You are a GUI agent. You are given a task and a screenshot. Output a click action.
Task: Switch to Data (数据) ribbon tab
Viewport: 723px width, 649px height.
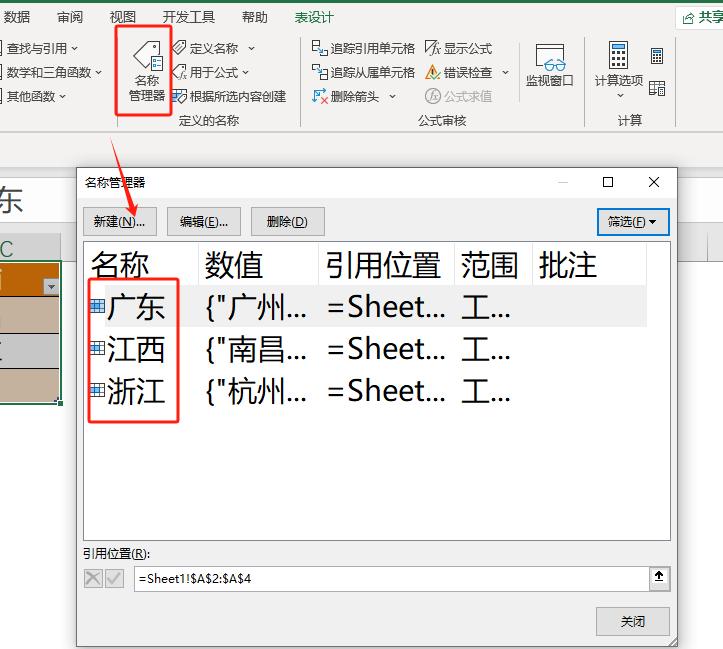point(17,17)
